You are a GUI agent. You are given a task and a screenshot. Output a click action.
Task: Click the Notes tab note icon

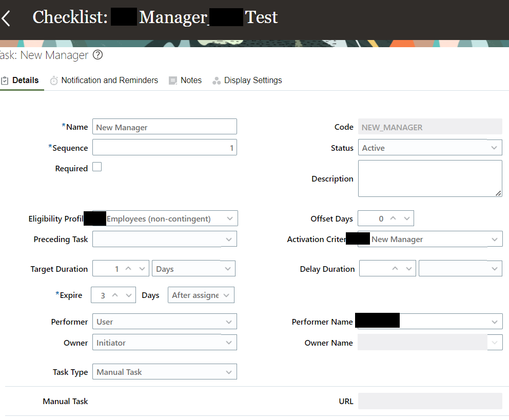[172, 80]
